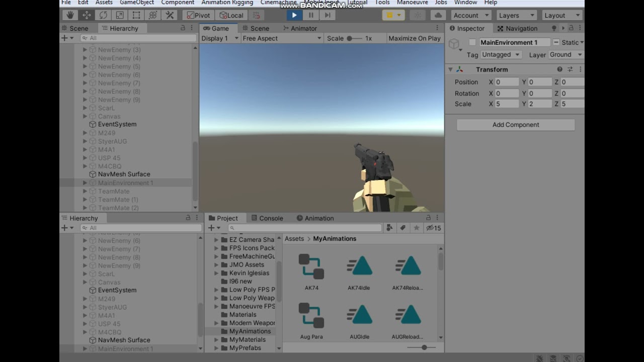Select the Hand tool in the toolbar

pos(70,15)
